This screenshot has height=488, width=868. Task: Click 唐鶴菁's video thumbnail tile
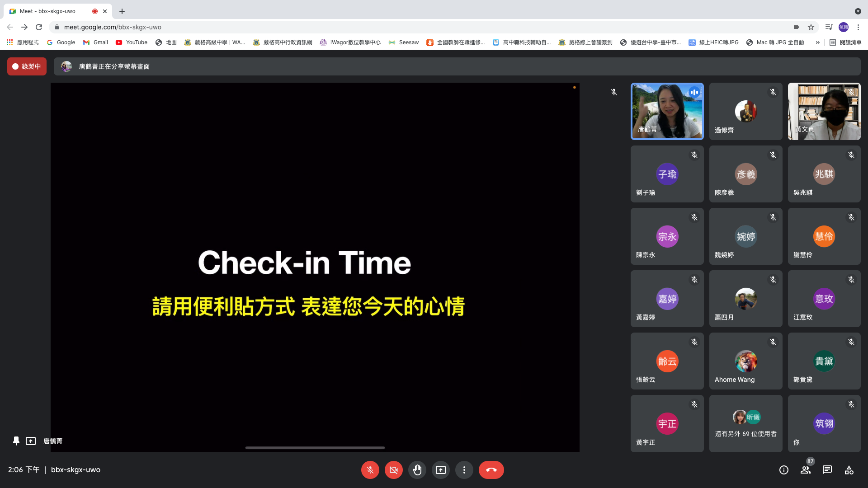click(667, 111)
